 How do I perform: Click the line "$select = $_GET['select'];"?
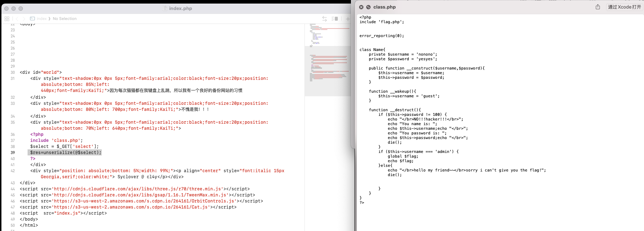click(64, 147)
